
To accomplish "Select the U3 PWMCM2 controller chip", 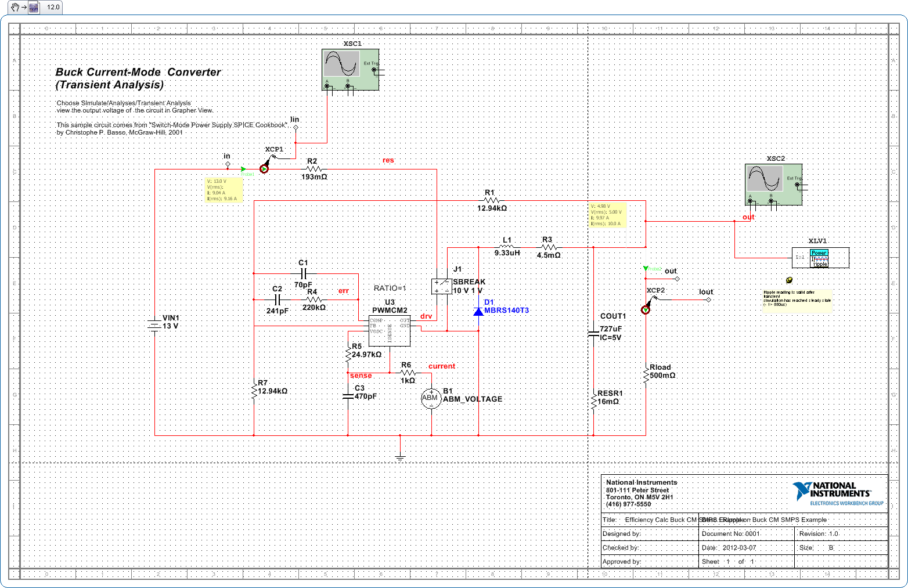I will [x=390, y=331].
